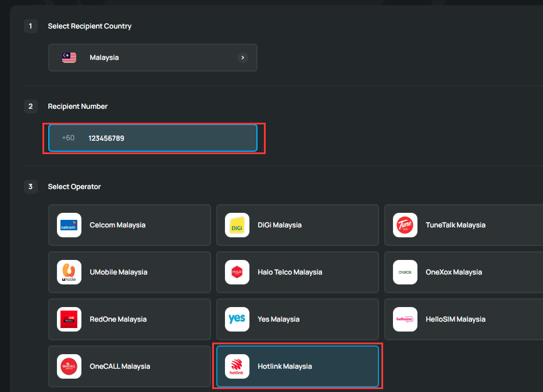
Task: Click the +60 country code prefix
Action: coord(68,138)
